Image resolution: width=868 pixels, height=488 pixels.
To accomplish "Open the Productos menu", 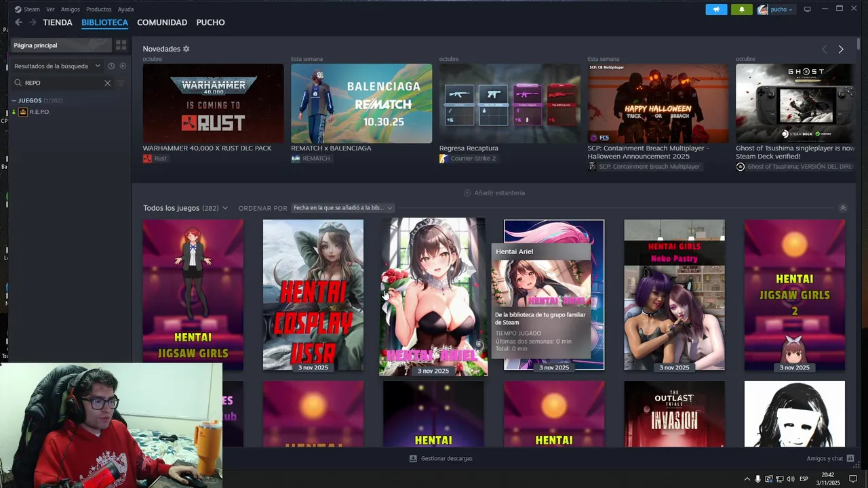I will click(99, 9).
